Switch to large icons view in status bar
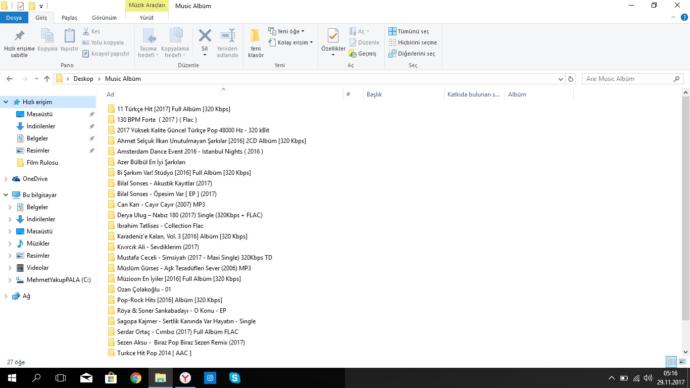The width and height of the screenshot is (690, 388). (x=682, y=362)
